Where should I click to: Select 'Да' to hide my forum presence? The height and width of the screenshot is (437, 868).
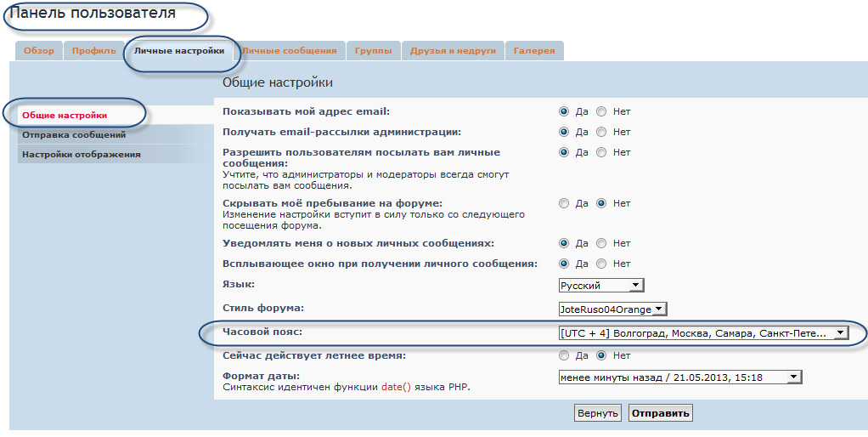[564, 203]
